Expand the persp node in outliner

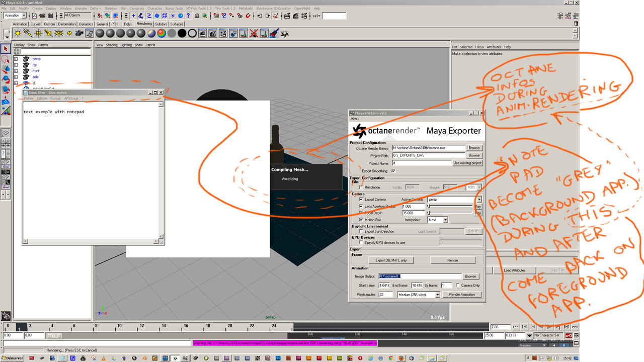(x=16, y=59)
